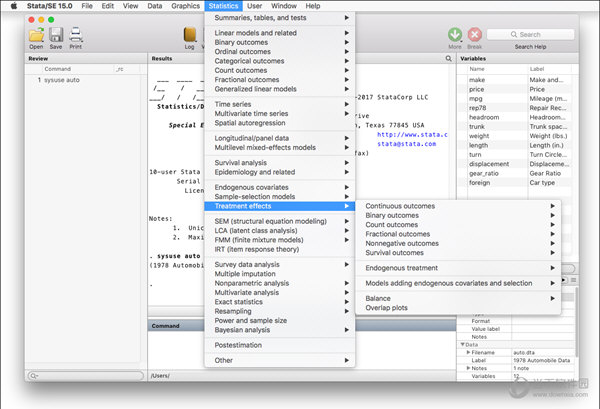Screen dimensions: 600x409
Task: Click the Save toolbar icon
Action: tap(56, 34)
